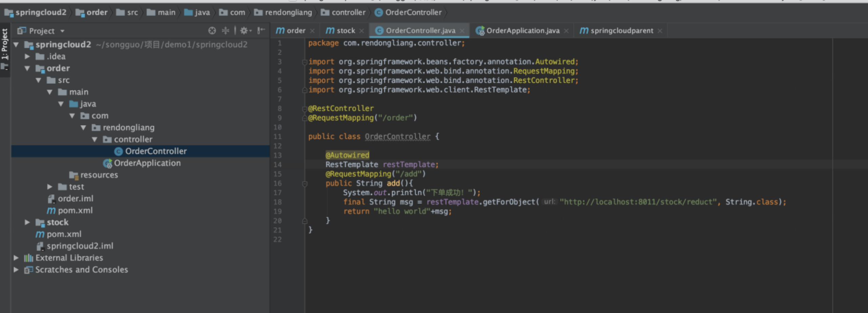Fold the add() method at line 16
Screen dimensions: 868x313
(304, 184)
